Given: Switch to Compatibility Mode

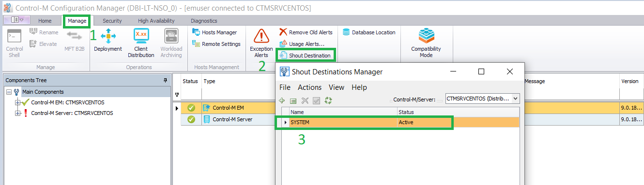Looking at the screenshot, I should (426, 43).
